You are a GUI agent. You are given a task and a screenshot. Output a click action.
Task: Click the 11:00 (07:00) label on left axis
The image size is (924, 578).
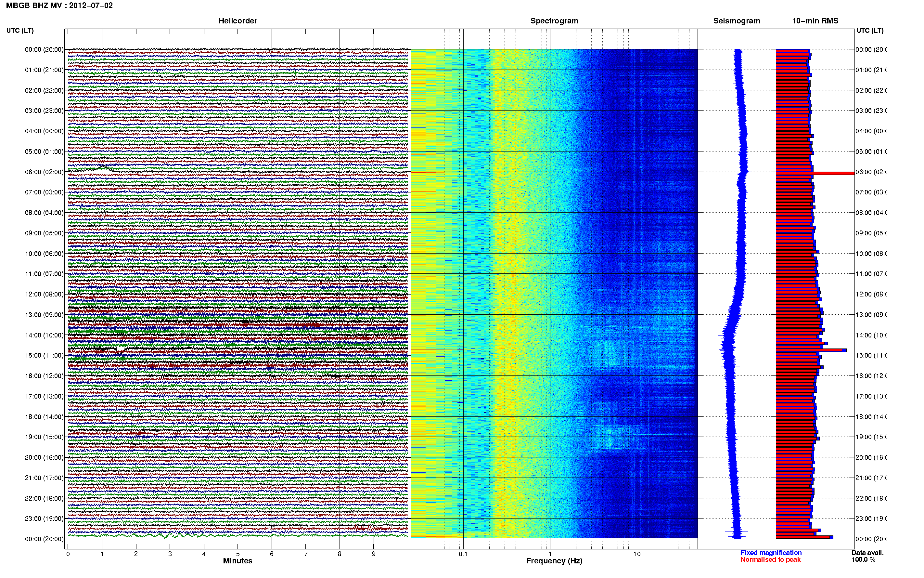(x=44, y=274)
